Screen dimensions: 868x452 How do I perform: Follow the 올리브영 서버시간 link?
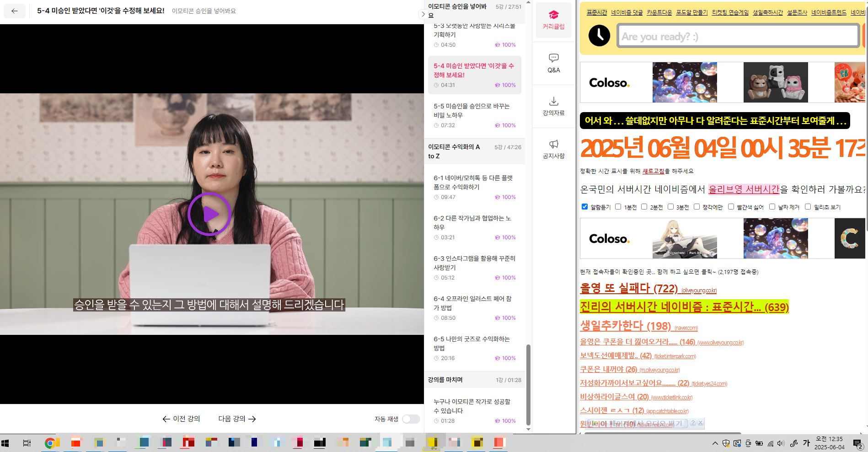tap(744, 189)
